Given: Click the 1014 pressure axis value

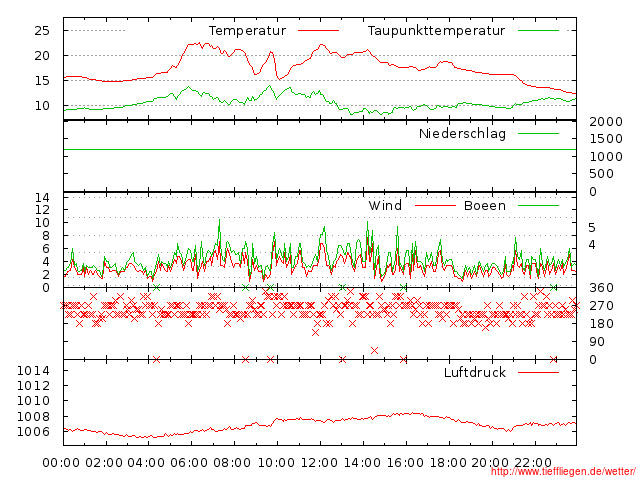Looking at the screenshot, I should [x=33, y=371].
